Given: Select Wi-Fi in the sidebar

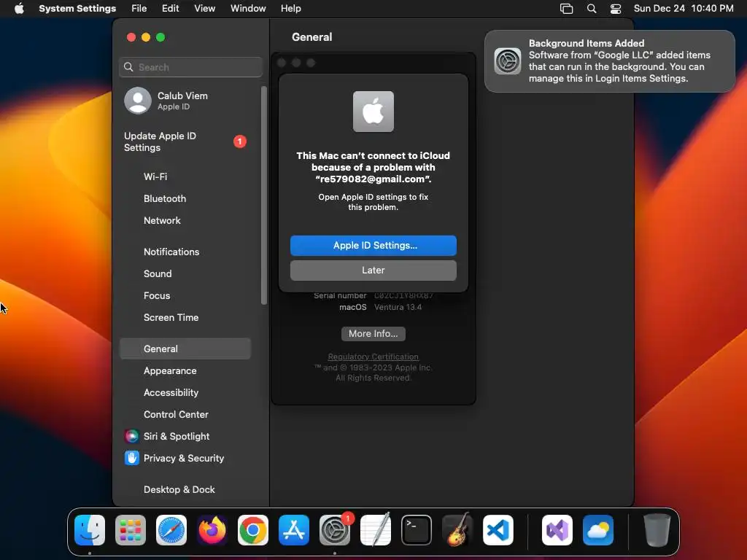Looking at the screenshot, I should [x=185, y=176].
